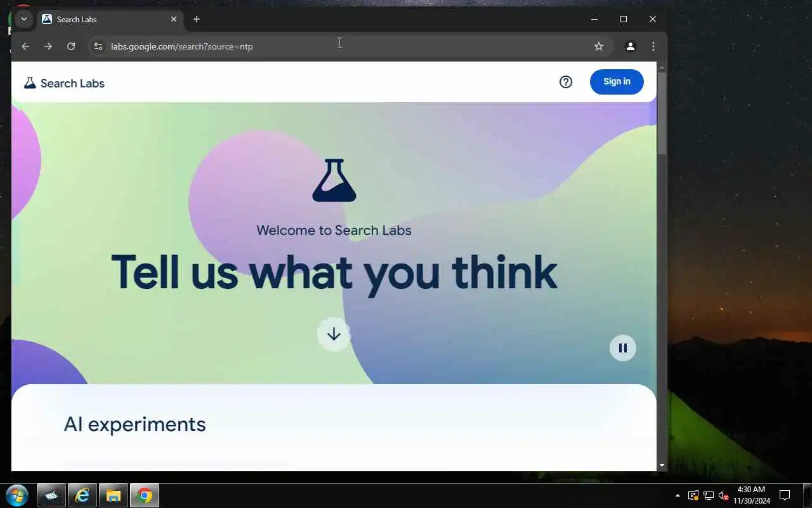Click the Chrome taskbar icon

click(x=145, y=496)
